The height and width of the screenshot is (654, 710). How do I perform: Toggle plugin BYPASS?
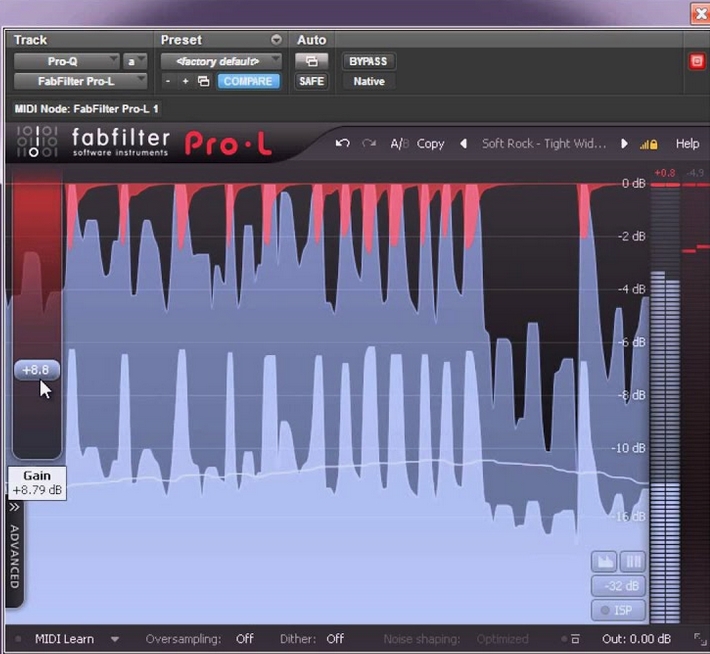click(x=368, y=61)
